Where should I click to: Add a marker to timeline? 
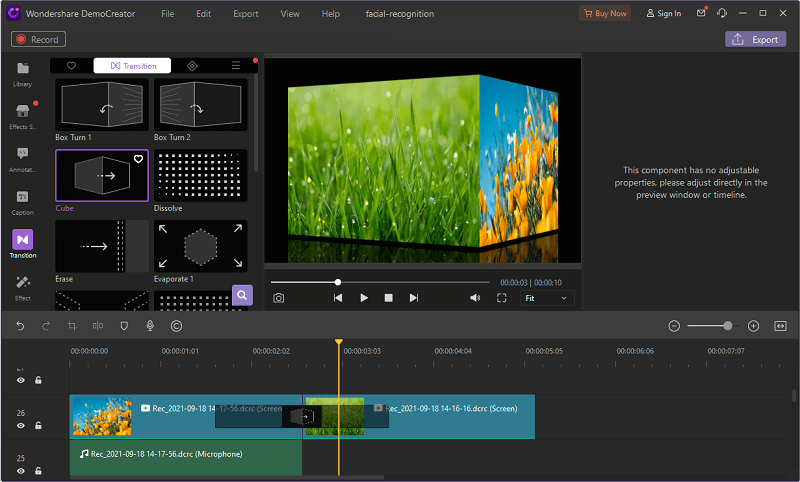coord(124,326)
